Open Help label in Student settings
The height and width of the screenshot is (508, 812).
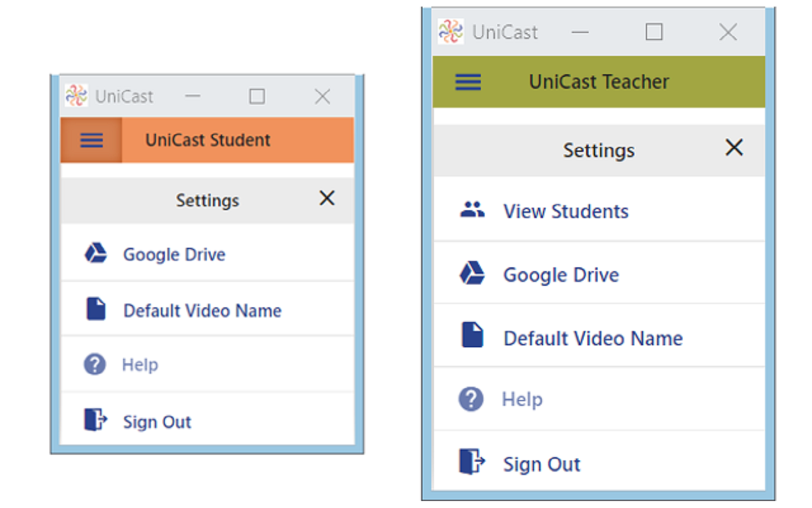[x=140, y=365]
